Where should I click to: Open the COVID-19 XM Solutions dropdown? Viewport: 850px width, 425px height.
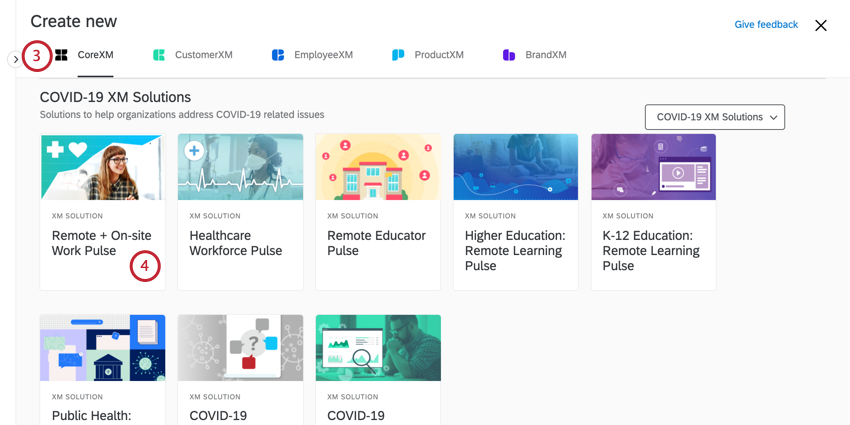coord(714,117)
